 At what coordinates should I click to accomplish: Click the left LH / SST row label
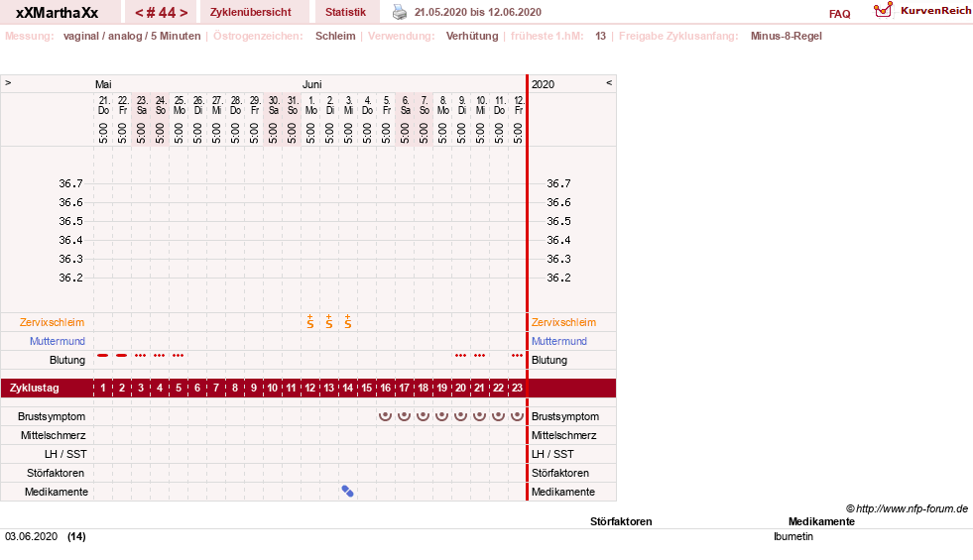click(65, 454)
